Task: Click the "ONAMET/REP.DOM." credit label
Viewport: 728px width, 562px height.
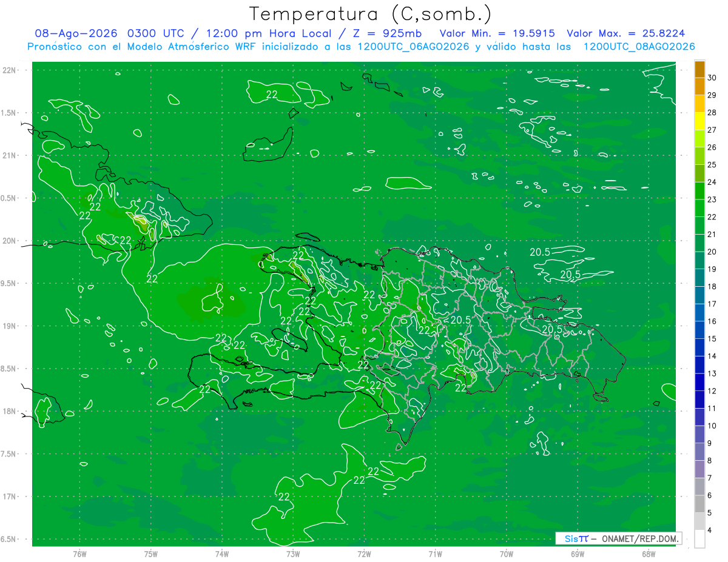Action: 641,538
